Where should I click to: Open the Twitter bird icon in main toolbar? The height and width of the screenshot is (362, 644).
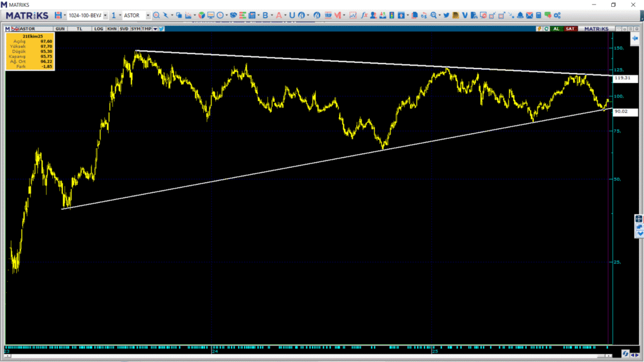(446, 15)
